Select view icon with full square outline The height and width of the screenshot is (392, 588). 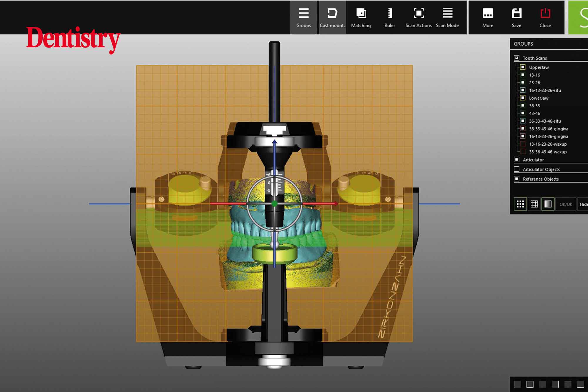pos(530,384)
